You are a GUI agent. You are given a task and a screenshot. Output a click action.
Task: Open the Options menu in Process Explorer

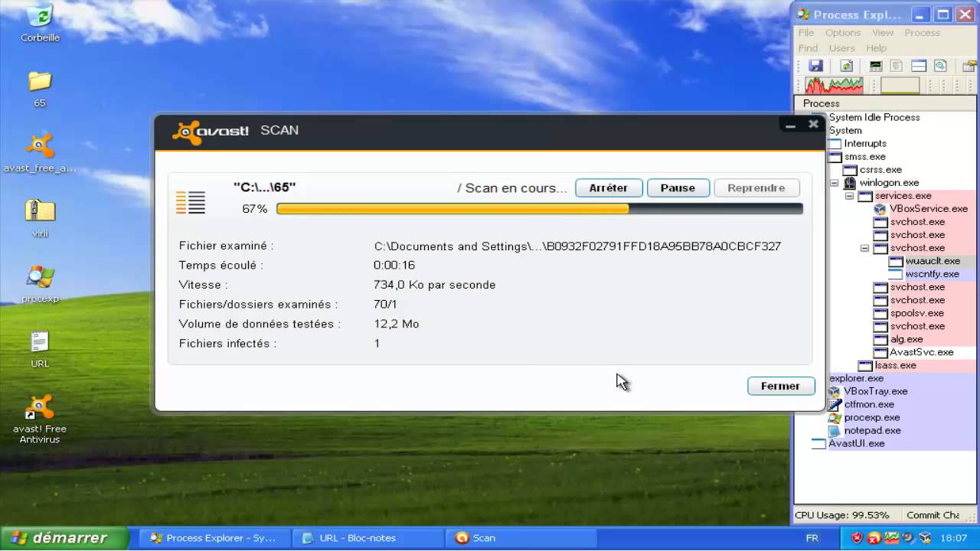[x=843, y=33]
